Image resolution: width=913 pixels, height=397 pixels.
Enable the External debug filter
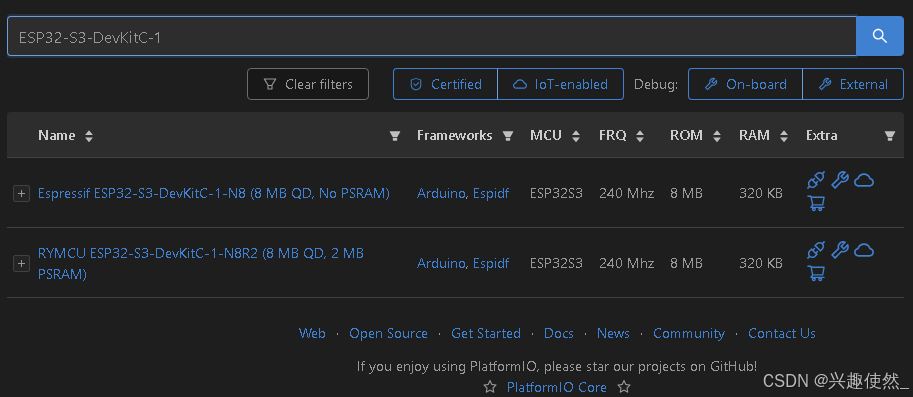pyautogui.click(x=853, y=84)
